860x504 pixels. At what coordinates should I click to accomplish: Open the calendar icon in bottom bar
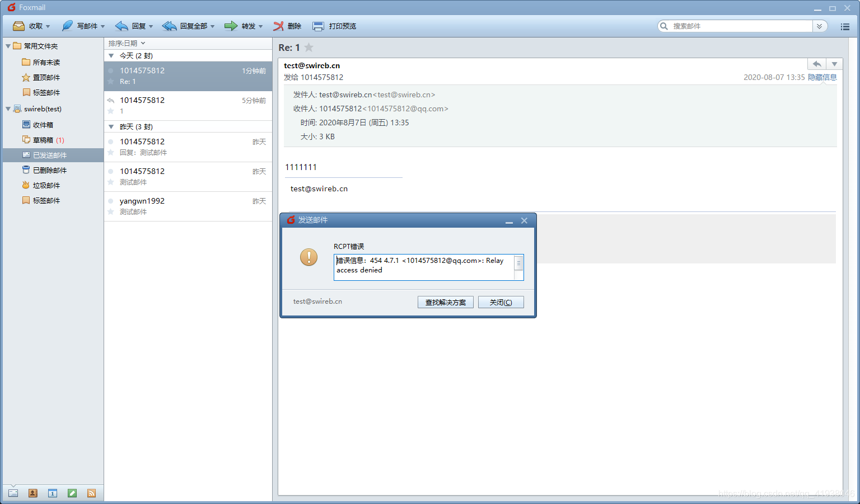click(52, 493)
